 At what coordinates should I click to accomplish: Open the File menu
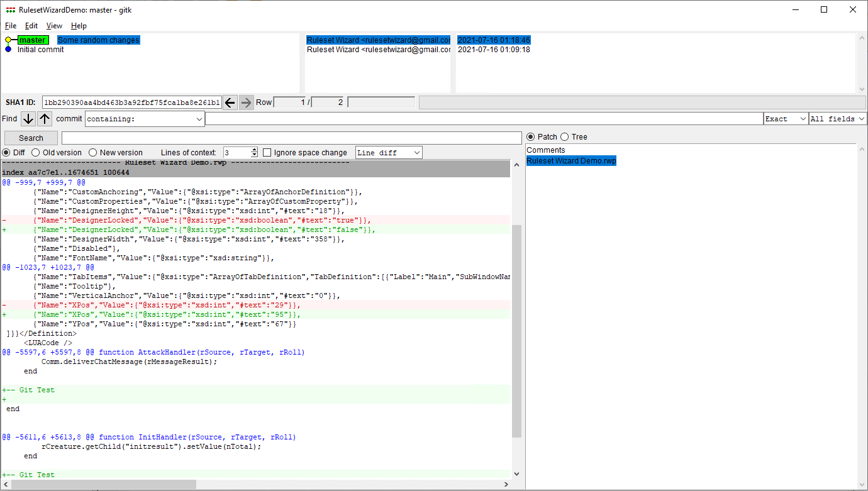point(10,26)
